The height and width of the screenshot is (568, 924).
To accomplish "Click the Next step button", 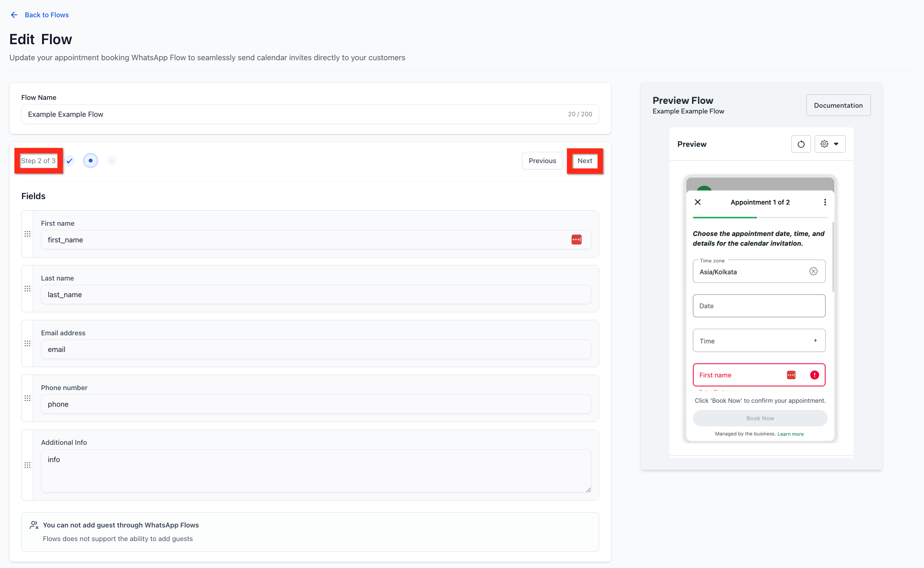I will (585, 161).
